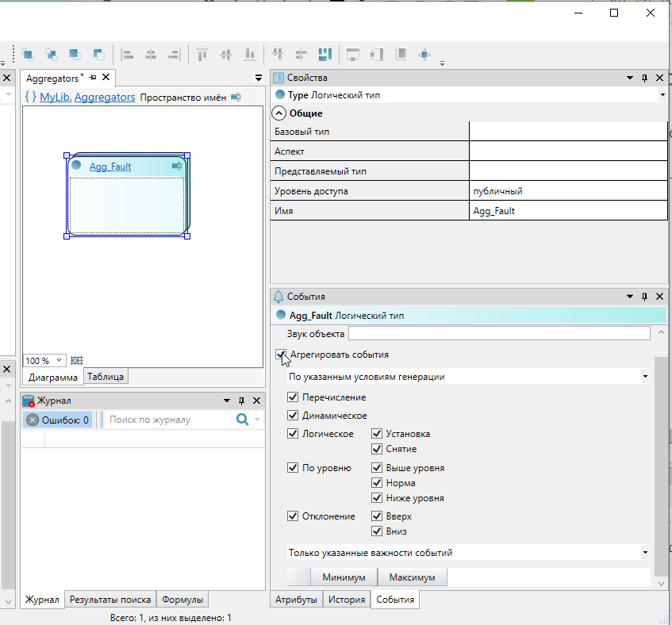The height and width of the screenshot is (625, 672).
Task: Switch to the Таблица tab
Action: [106, 378]
